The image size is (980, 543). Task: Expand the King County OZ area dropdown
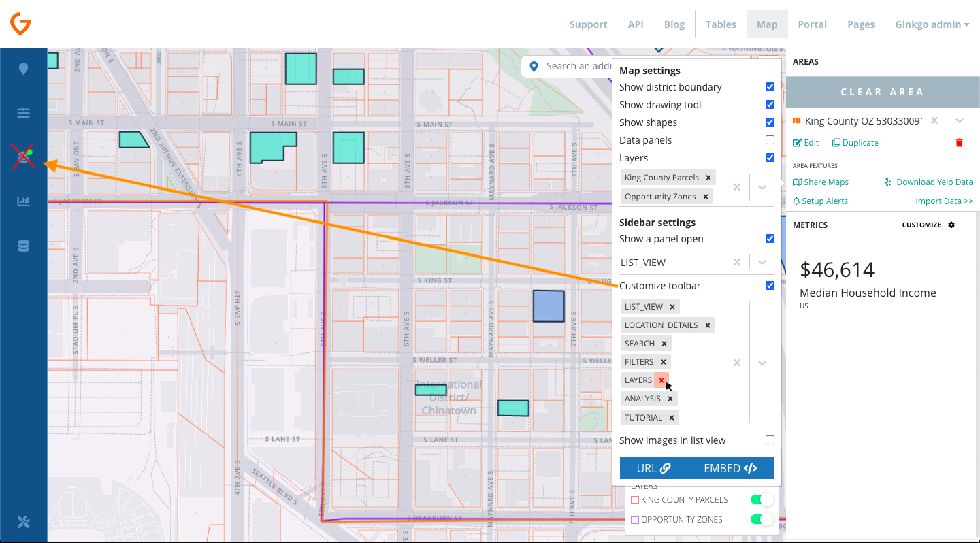(x=960, y=120)
